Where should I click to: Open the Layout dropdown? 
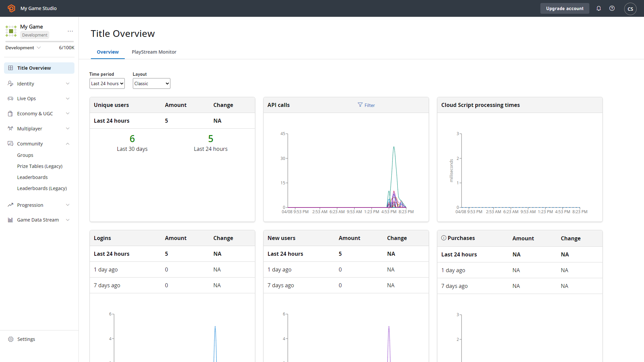pos(152,83)
